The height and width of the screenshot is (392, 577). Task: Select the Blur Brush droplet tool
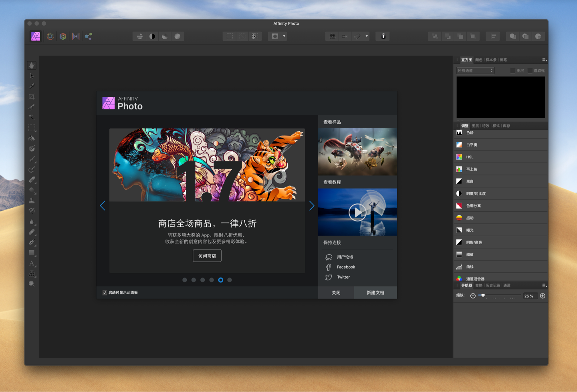click(32, 221)
